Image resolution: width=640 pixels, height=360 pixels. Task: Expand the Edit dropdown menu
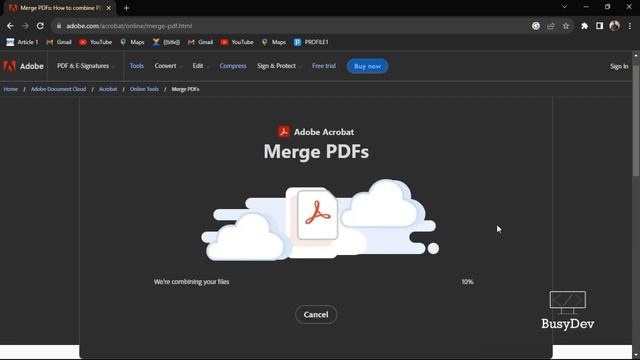click(200, 66)
